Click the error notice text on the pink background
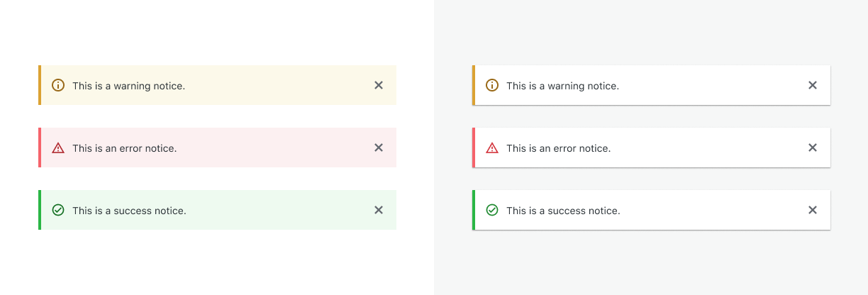This screenshot has width=868, height=295. coord(124,148)
